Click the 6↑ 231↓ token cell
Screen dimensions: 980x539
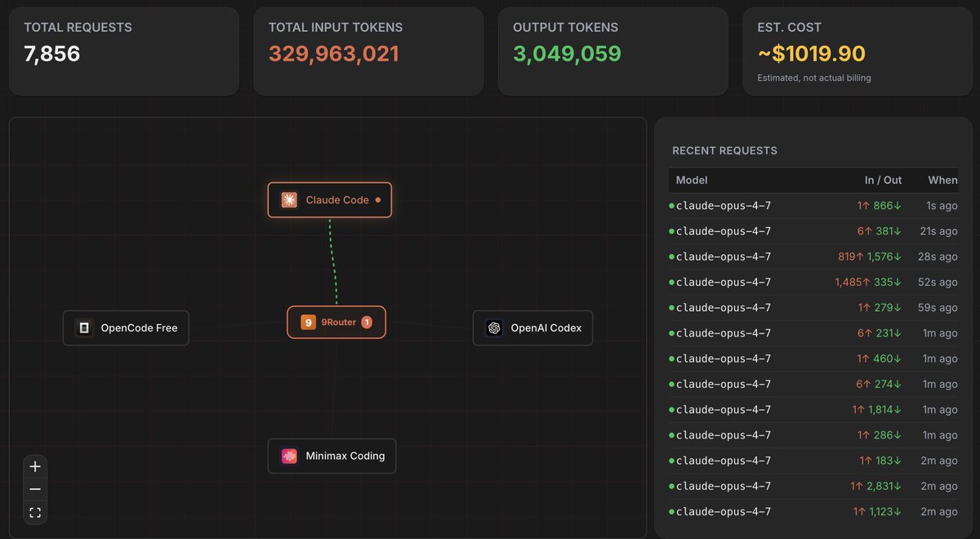click(x=880, y=333)
